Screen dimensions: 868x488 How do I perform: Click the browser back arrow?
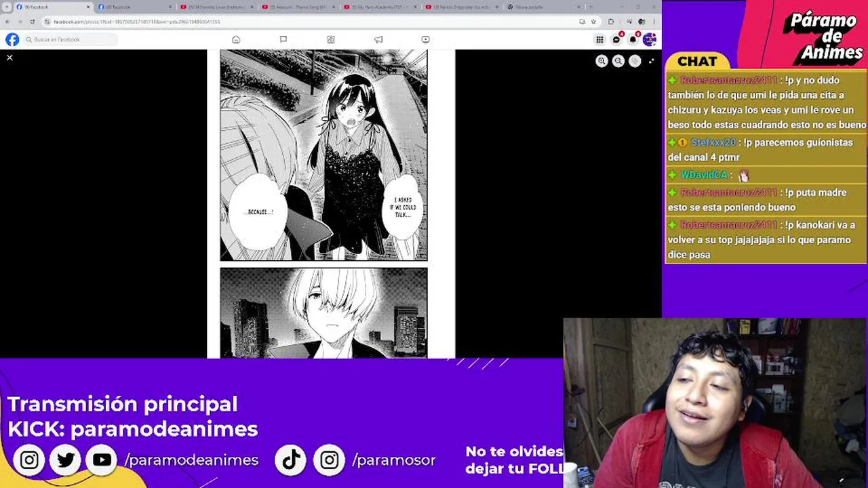(x=7, y=22)
